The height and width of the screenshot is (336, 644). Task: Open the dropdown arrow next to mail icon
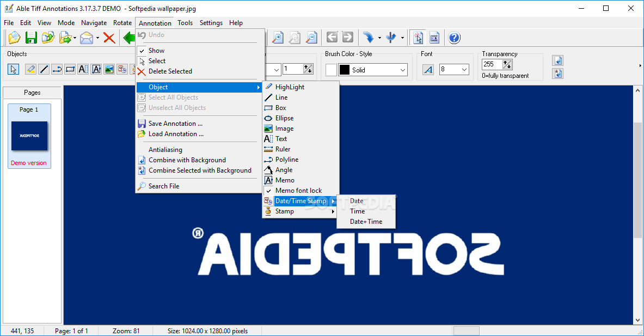98,38
